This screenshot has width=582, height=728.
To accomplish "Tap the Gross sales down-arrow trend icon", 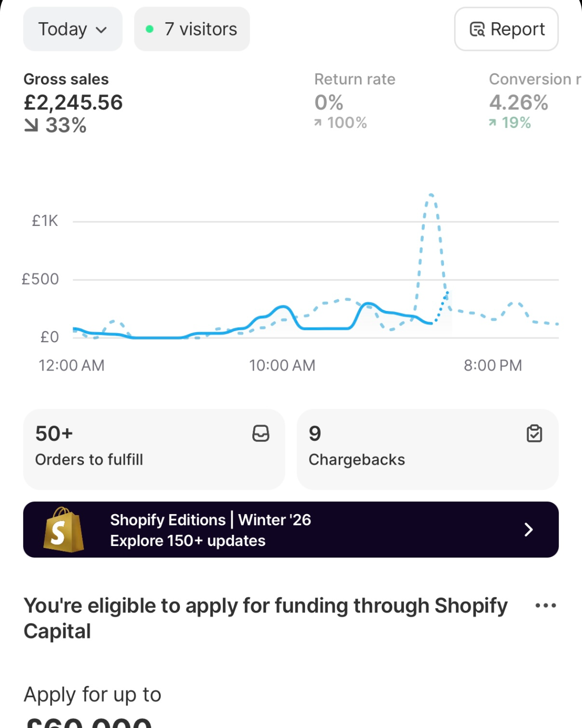I will pyautogui.click(x=31, y=125).
